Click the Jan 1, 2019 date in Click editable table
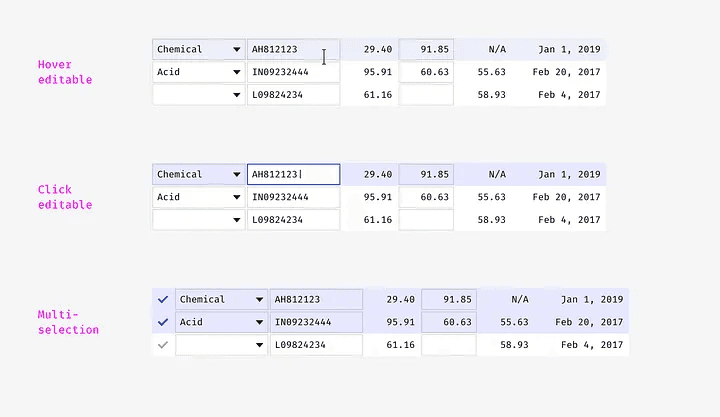 (x=569, y=175)
